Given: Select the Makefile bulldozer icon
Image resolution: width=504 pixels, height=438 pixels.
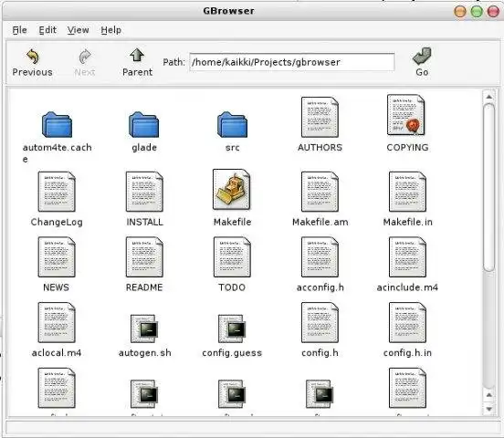Looking at the screenshot, I should coord(232,190).
